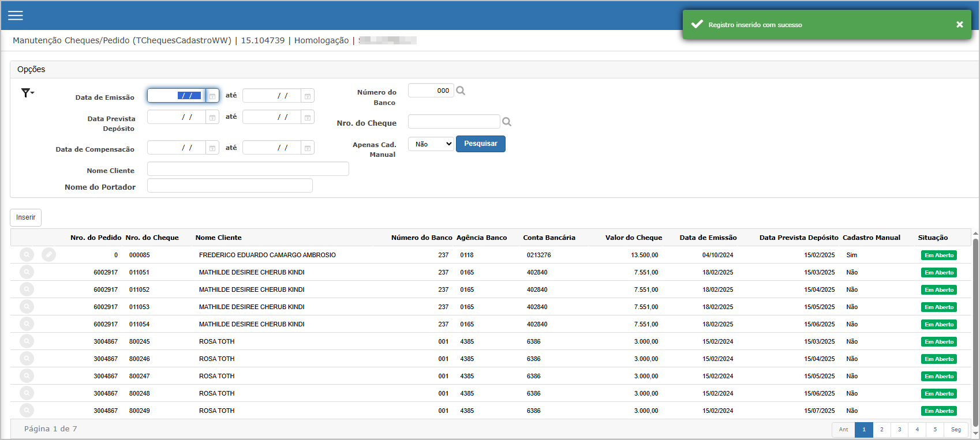
Task: Open Apenas Cad. Manual dropdown
Action: [x=431, y=144]
